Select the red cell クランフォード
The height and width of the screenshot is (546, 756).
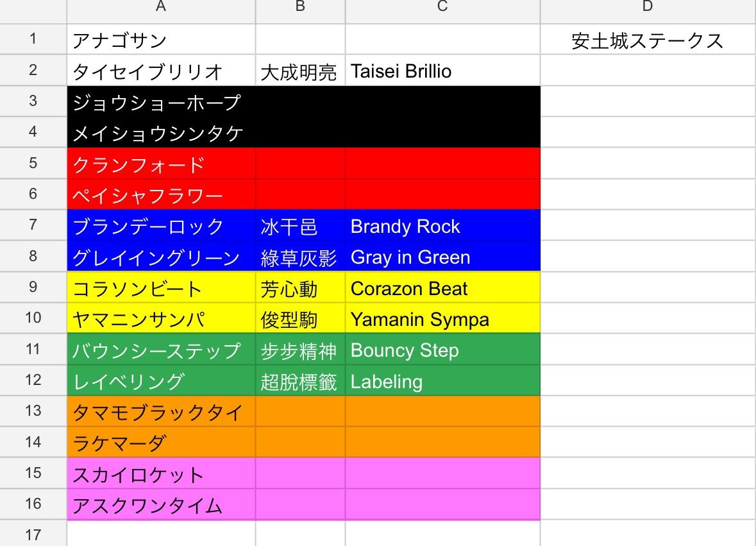pos(161,164)
